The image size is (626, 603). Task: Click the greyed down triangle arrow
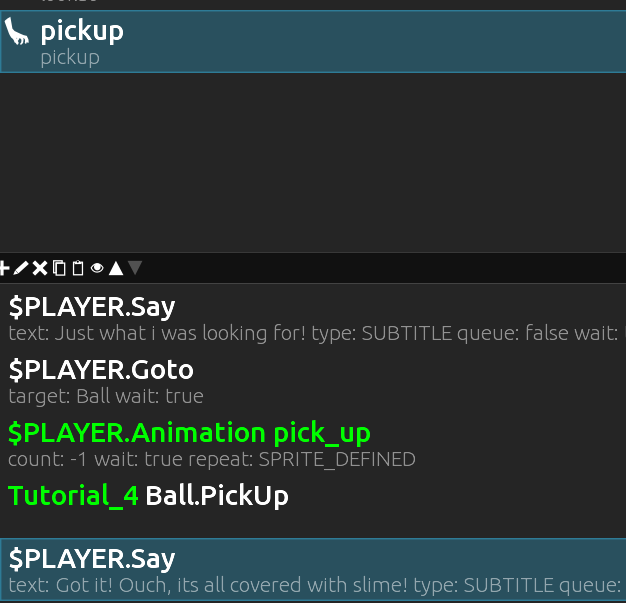(x=136, y=268)
